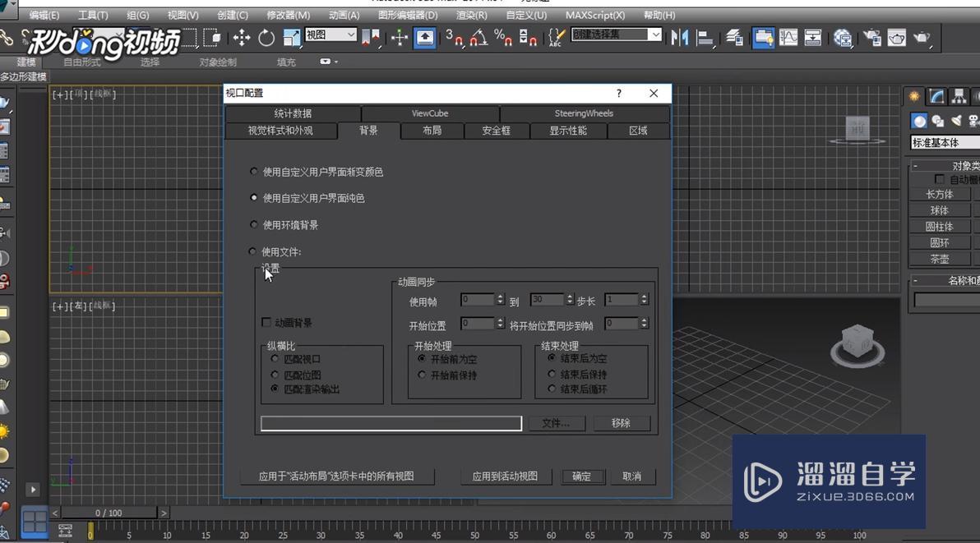Enable the 动画背景 checkbox
This screenshot has width=980, height=543.
266,322
